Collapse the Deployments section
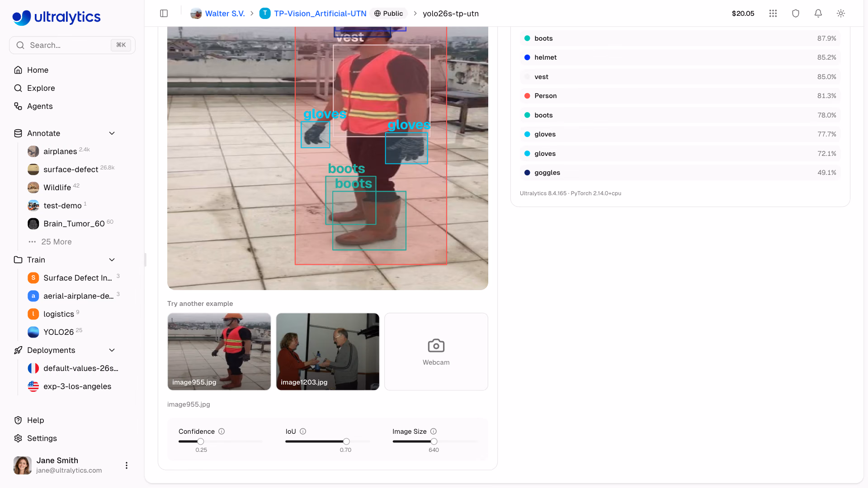Image resolution: width=868 pixels, height=488 pixels. [112, 350]
